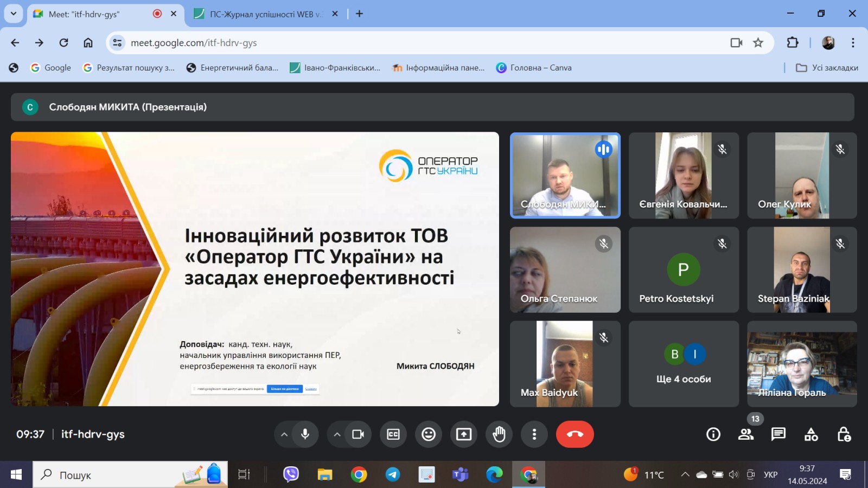868x488 pixels.
Task: Open more options three-dot menu
Action: pyautogui.click(x=534, y=434)
